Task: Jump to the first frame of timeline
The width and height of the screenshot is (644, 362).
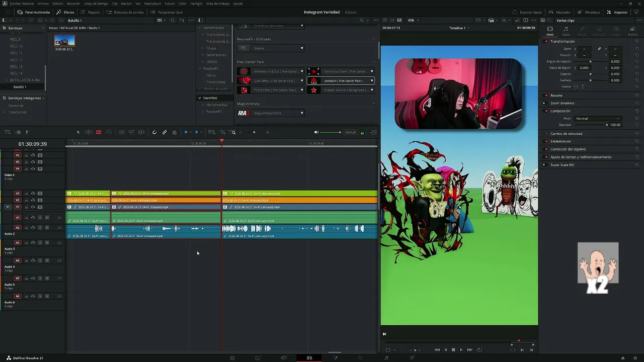Action: (x=437, y=350)
